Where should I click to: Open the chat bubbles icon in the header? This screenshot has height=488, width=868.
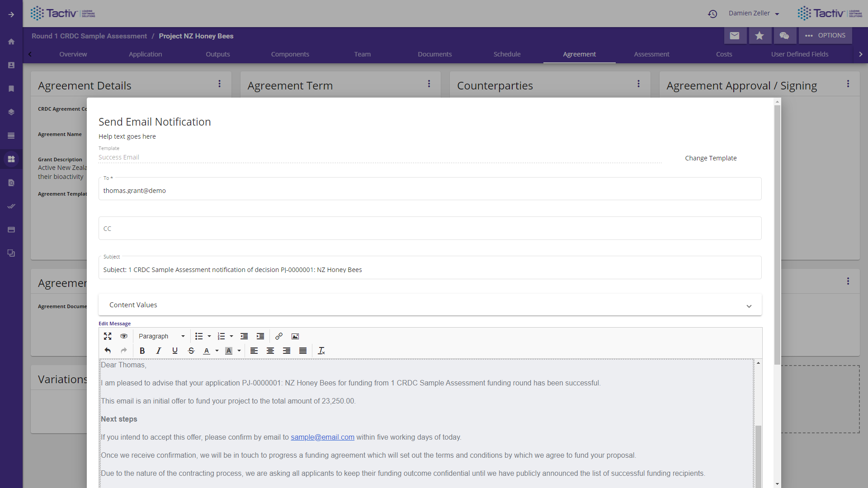[785, 35]
